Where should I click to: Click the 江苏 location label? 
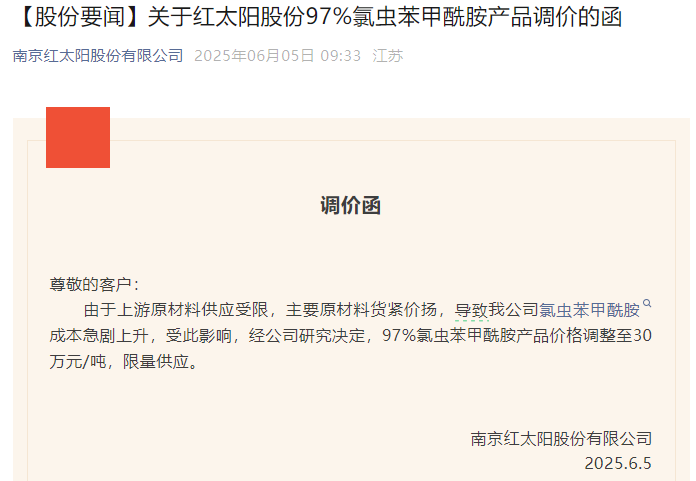coord(388,56)
